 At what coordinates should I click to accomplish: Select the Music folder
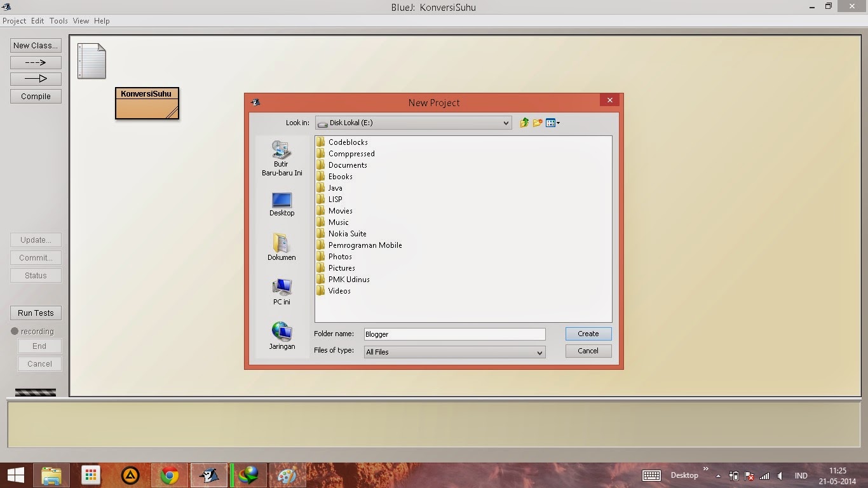332,222
